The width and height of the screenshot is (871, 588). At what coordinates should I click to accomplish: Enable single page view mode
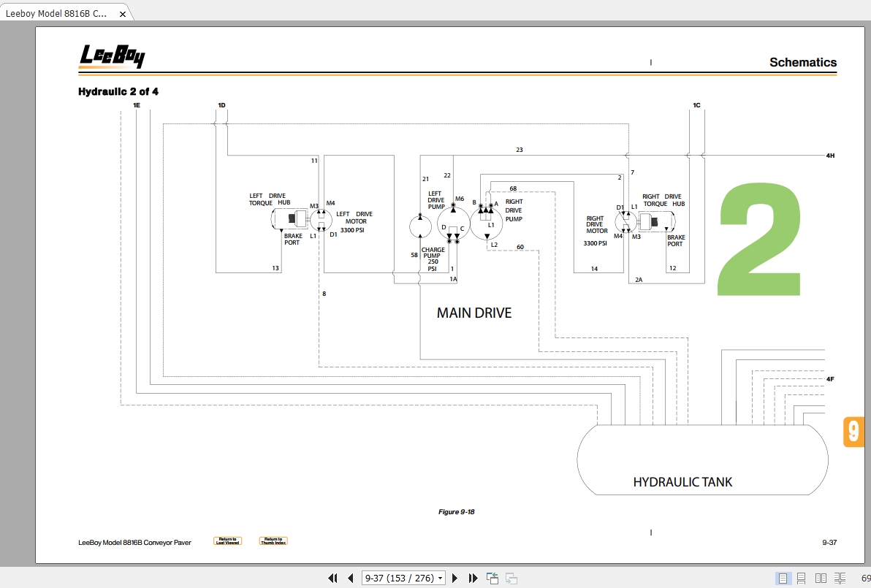(783, 578)
